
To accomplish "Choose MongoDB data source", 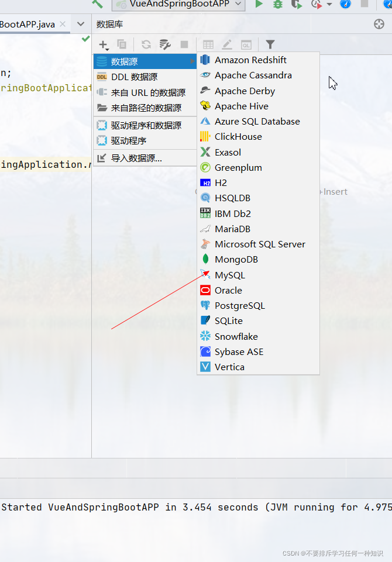I will 258,260.
